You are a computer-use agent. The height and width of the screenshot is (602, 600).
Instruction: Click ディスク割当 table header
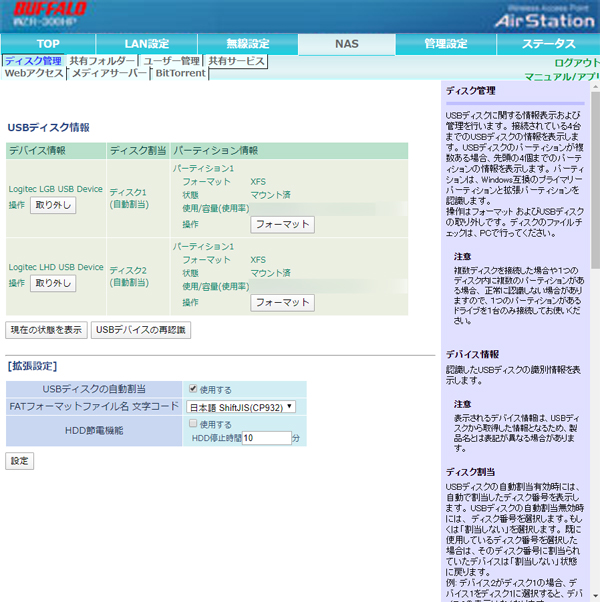coord(138,150)
